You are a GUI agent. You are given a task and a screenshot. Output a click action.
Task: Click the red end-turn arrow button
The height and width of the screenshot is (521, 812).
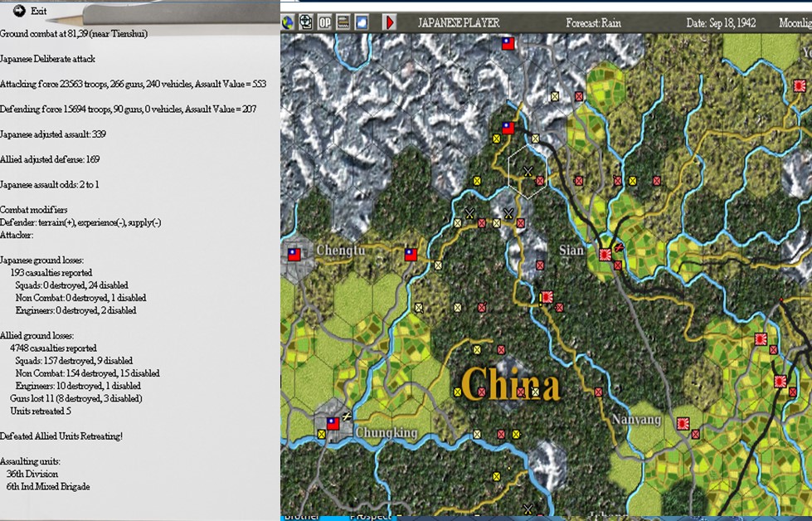[x=390, y=22]
